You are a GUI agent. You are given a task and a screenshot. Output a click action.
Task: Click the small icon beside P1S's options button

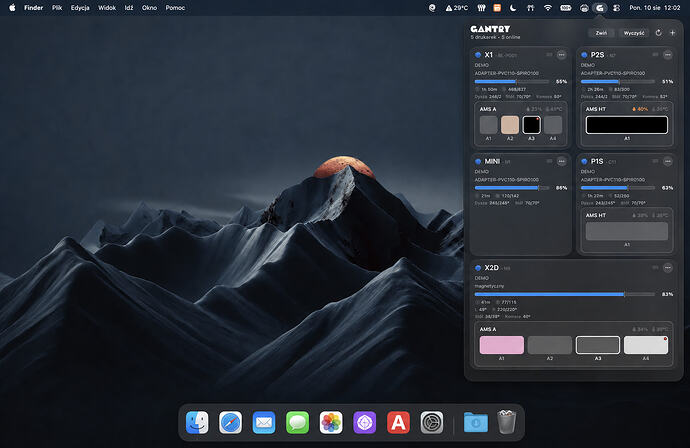(x=655, y=162)
